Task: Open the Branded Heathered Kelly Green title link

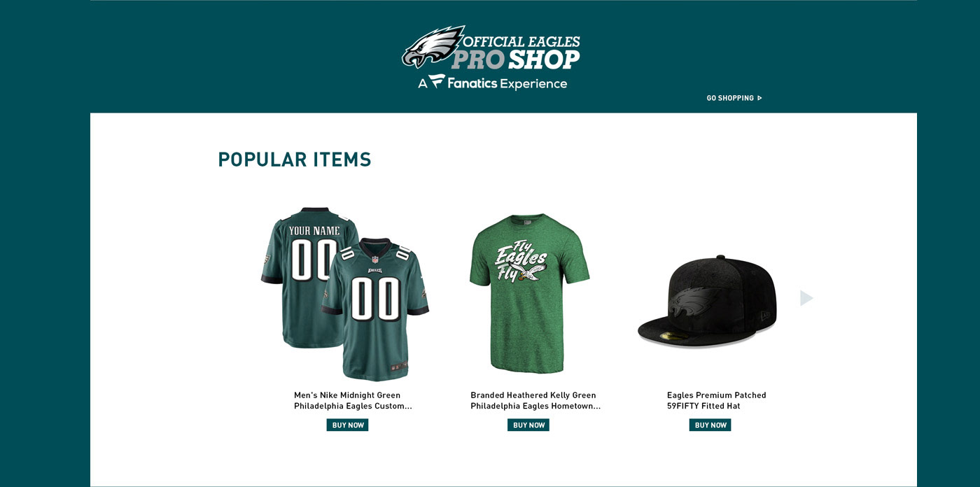Action: click(x=535, y=400)
